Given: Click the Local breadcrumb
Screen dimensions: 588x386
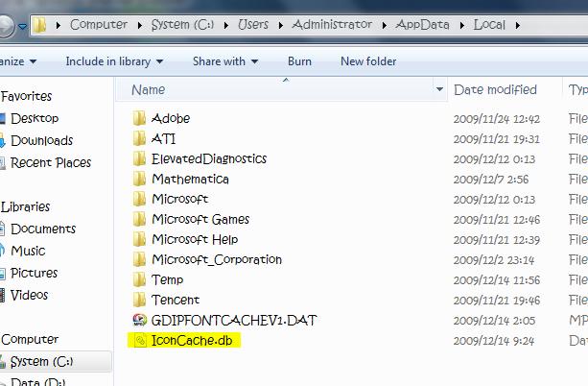Looking at the screenshot, I should click(489, 24).
